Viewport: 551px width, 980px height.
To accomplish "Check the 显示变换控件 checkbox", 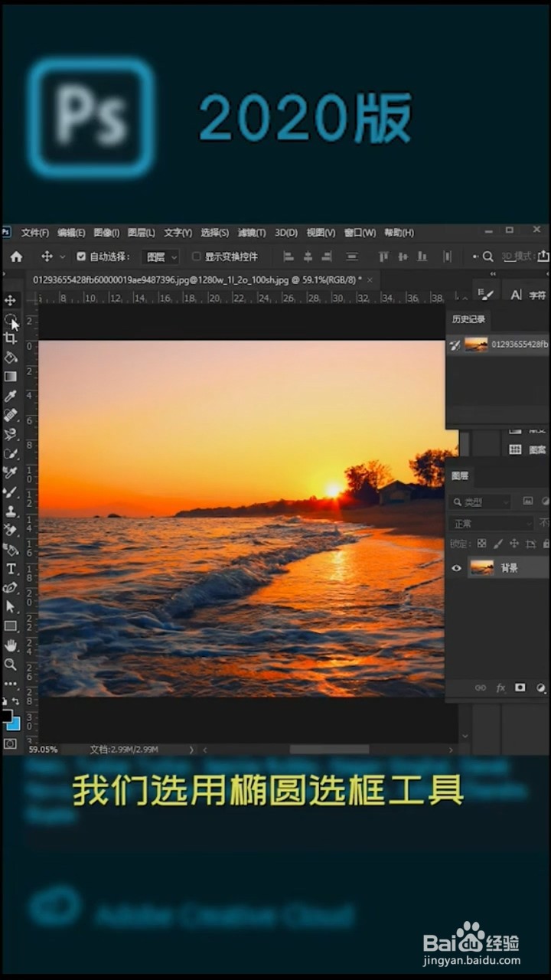I will coord(197,256).
